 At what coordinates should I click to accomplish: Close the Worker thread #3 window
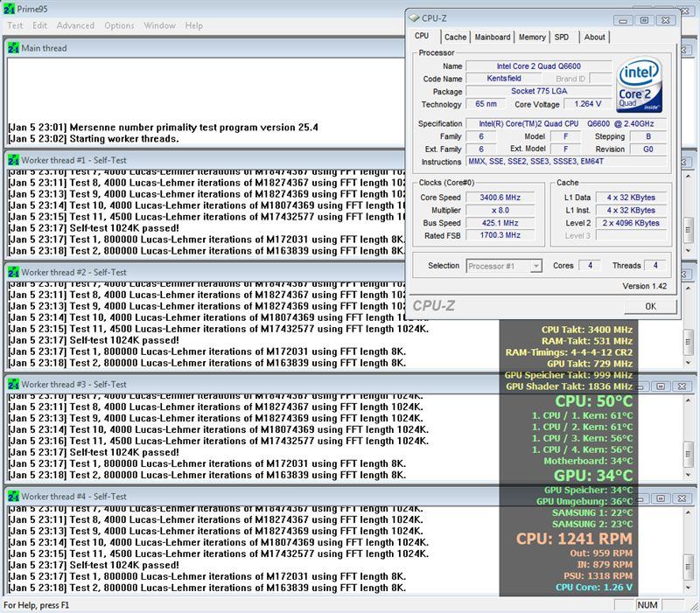pyautogui.click(x=682, y=387)
